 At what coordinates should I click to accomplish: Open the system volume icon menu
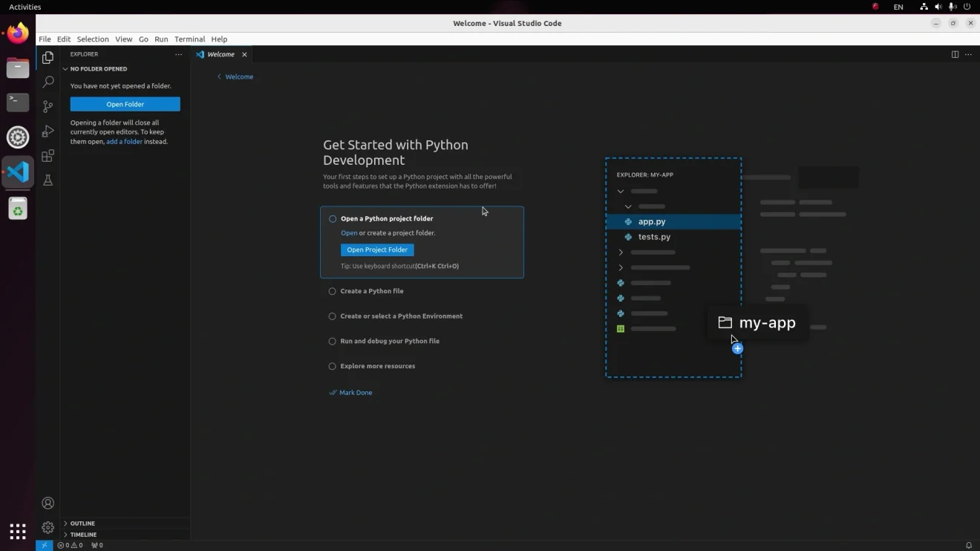tap(938, 7)
